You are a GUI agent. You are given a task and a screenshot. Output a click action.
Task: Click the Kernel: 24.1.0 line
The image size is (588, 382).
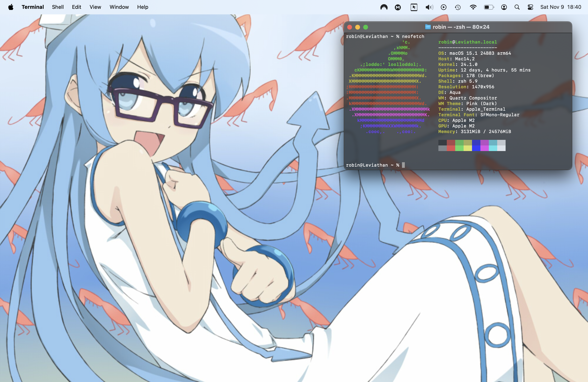click(x=458, y=64)
